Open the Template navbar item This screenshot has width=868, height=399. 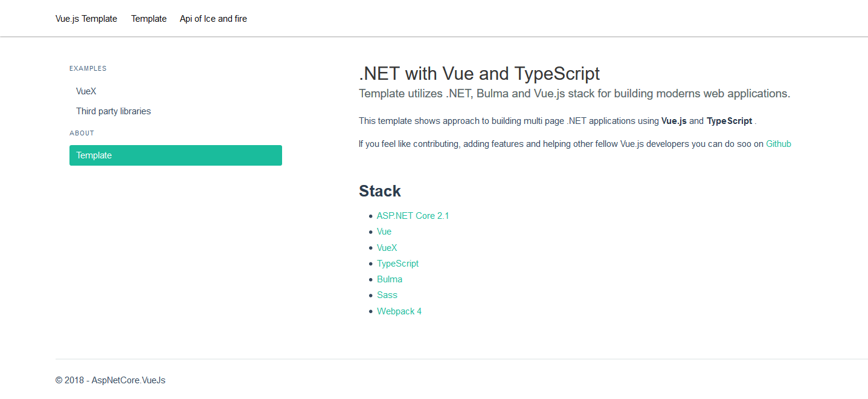click(149, 19)
